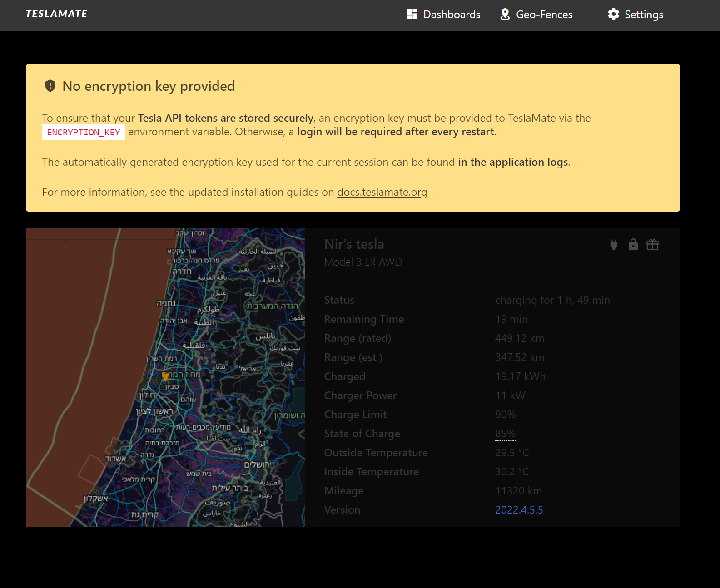The width and height of the screenshot is (720, 588).
Task: Click the State of Charge label
Action: coord(362,434)
